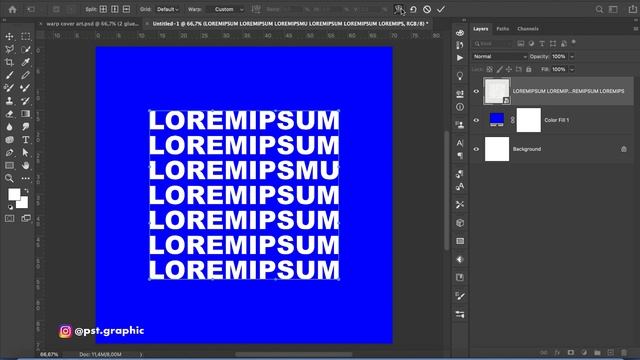The width and height of the screenshot is (640, 360).
Task: Open the blend mode dropdown set to Normal
Action: 500,56
